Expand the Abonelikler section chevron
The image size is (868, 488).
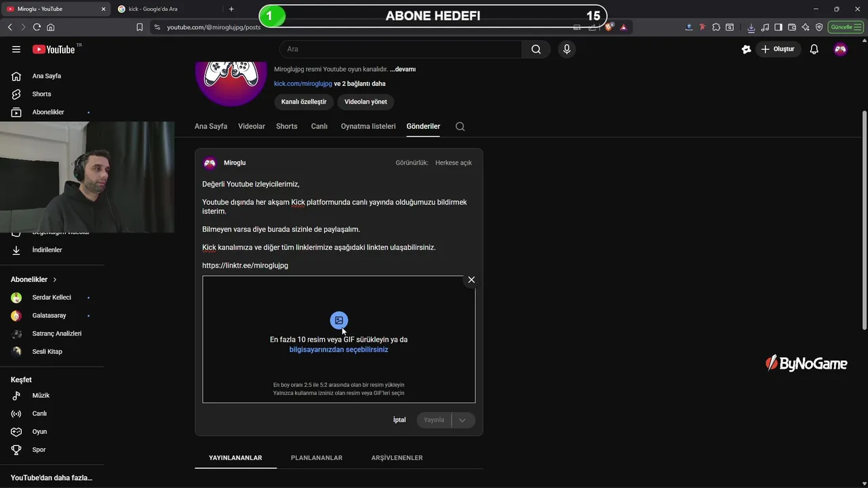pos(55,279)
